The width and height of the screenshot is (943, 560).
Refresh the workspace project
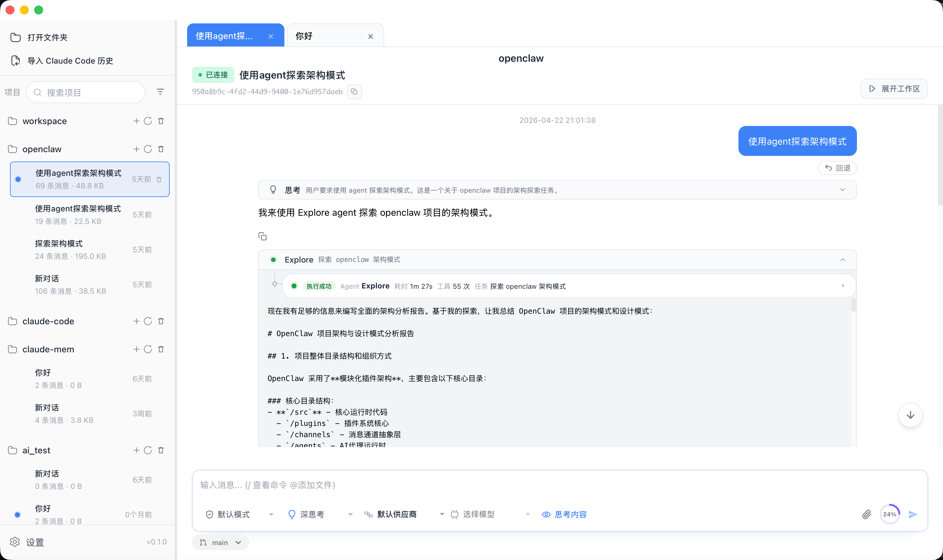pyautogui.click(x=148, y=121)
